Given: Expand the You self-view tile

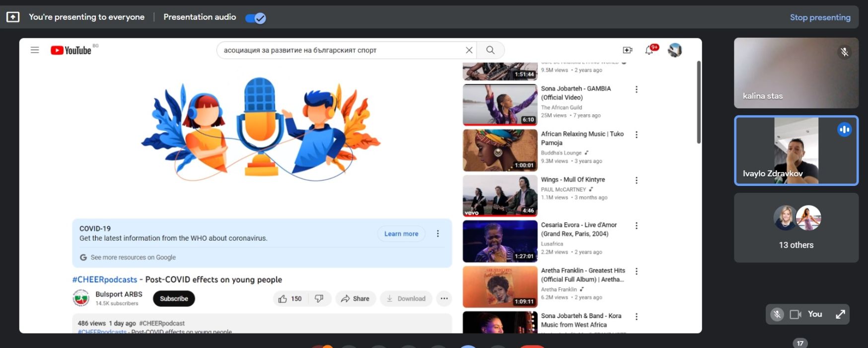Looking at the screenshot, I should pos(840,314).
